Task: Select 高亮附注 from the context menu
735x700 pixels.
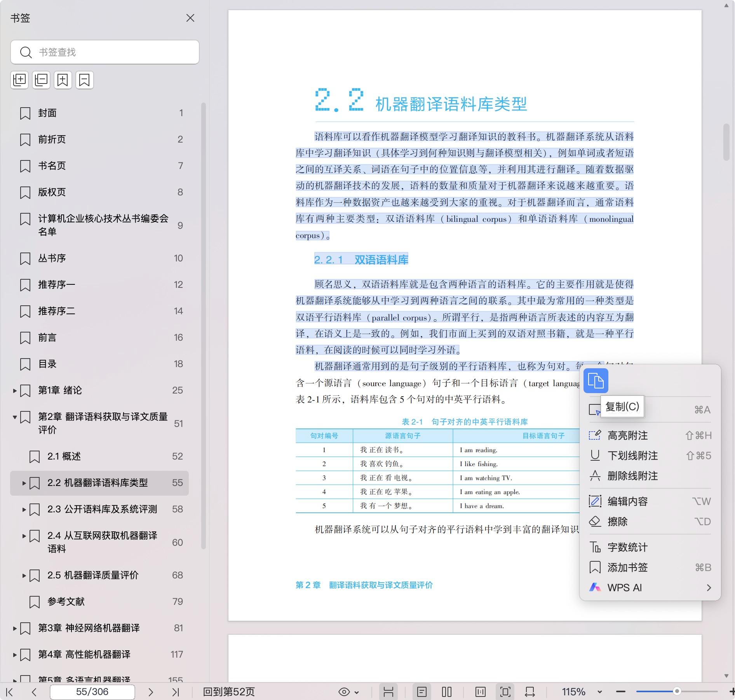Action: [x=627, y=435]
